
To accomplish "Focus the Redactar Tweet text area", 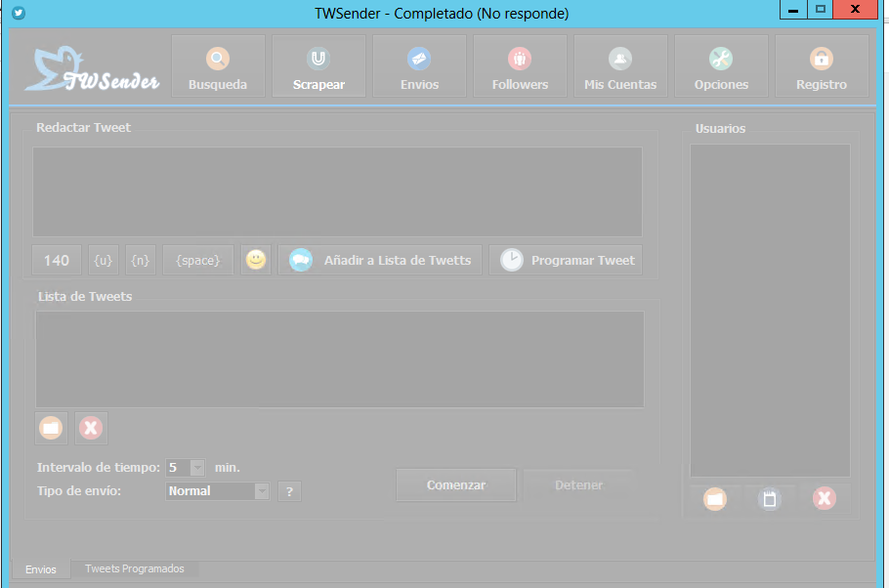I will pos(337,191).
